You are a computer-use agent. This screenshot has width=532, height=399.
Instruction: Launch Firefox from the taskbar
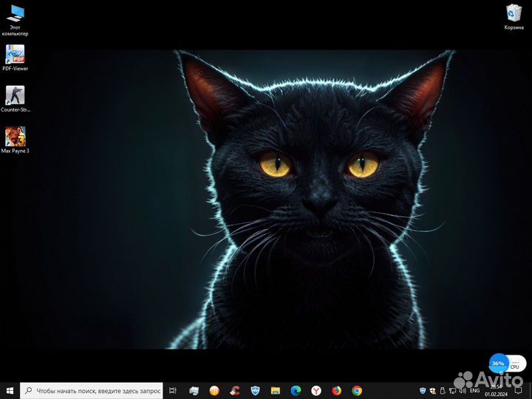[x=336, y=391]
